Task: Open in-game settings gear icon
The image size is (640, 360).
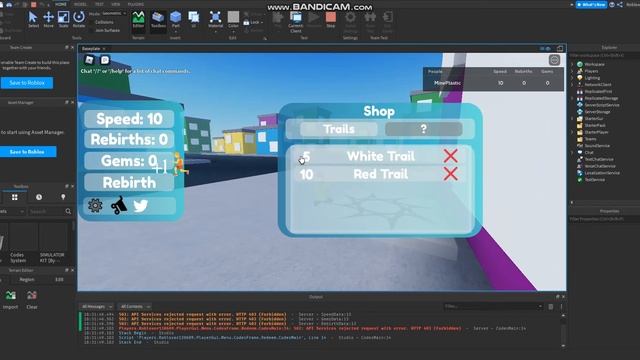Action: pyautogui.click(x=95, y=205)
